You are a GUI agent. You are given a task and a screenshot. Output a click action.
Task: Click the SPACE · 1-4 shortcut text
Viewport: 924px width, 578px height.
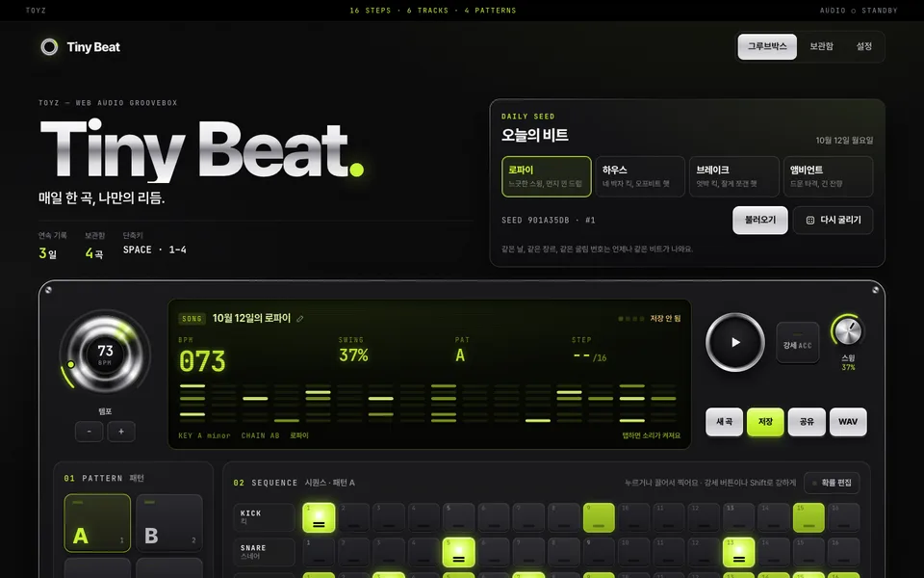(154, 250)
